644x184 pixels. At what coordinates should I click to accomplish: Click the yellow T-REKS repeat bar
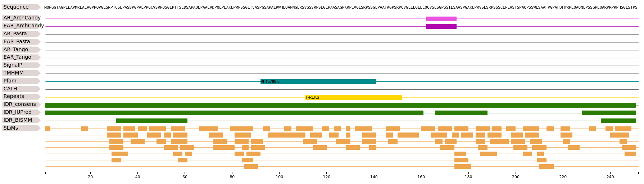[354, 97]
